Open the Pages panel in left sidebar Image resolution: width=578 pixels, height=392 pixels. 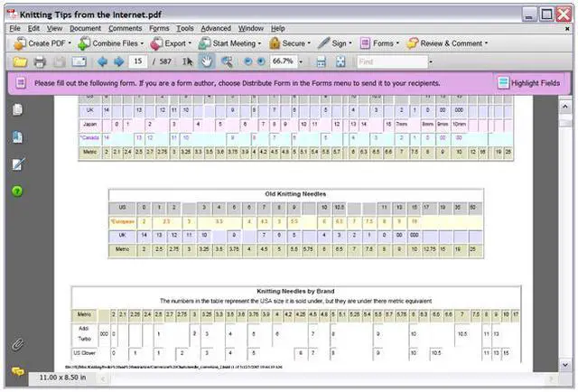pos(17,109)
